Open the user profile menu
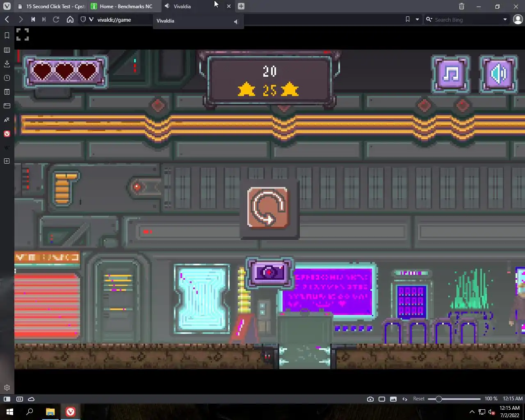 (x=518, y=19)
